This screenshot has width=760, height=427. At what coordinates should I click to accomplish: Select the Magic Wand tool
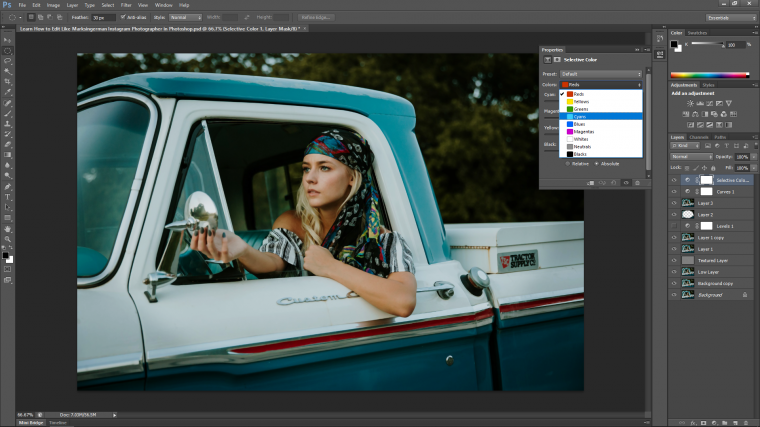coord(7,72)
